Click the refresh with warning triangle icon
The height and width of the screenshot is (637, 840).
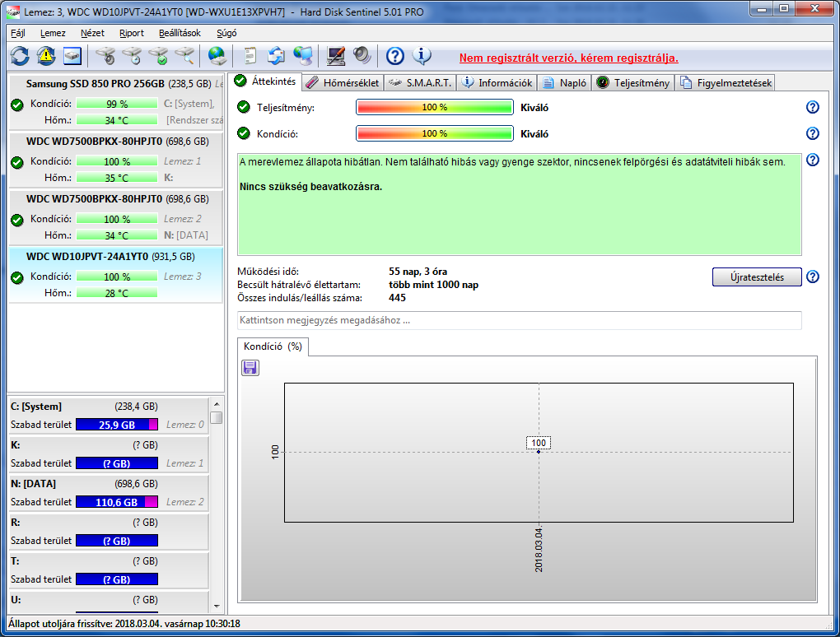(x=46, y=56)
